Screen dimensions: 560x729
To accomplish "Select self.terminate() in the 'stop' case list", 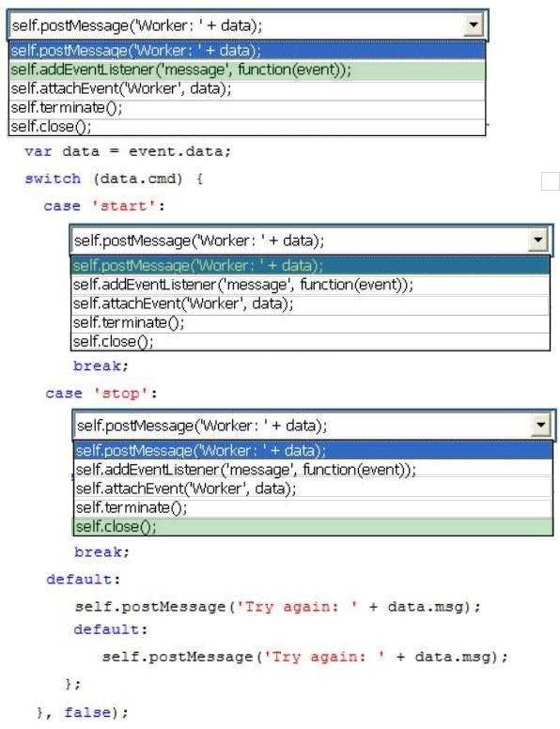I will (314, 507).
